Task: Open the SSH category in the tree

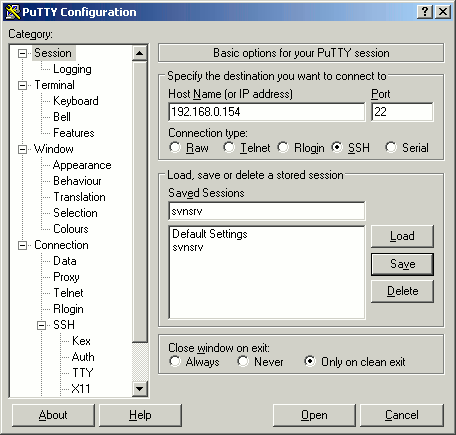Action: pos(64,325)
